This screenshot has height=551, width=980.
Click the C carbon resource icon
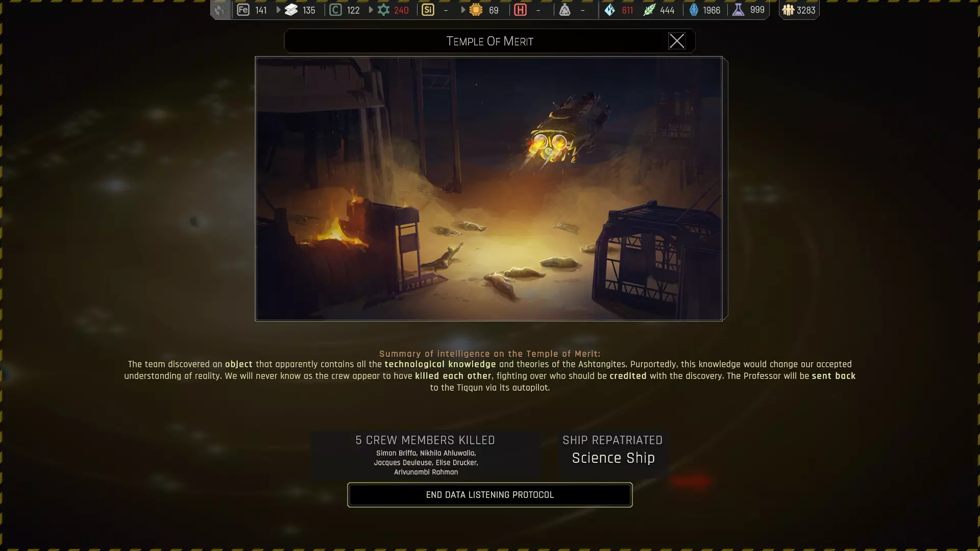coord(335,10)
